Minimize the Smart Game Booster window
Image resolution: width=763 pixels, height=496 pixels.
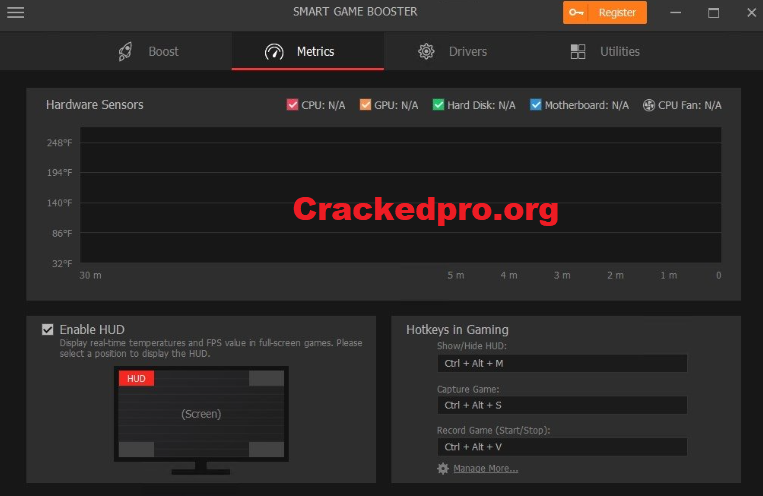pos(675,13)
